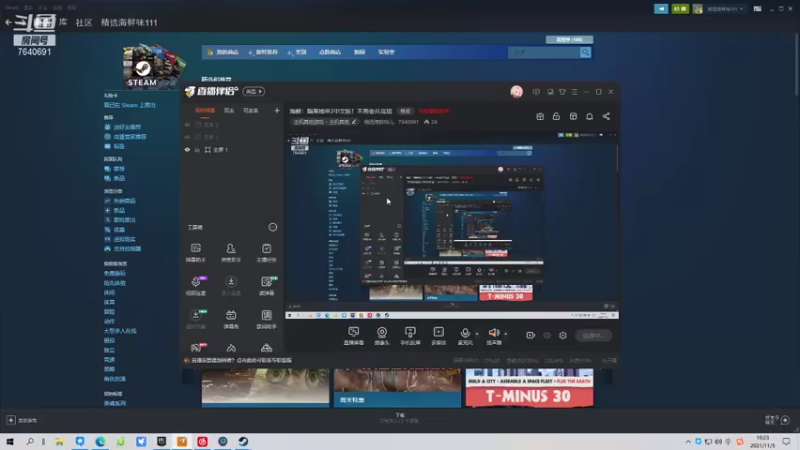The width and height of the screenshot is (800, 450).
Task: Add a new scene with plus icon
Action: click(277, 111)
